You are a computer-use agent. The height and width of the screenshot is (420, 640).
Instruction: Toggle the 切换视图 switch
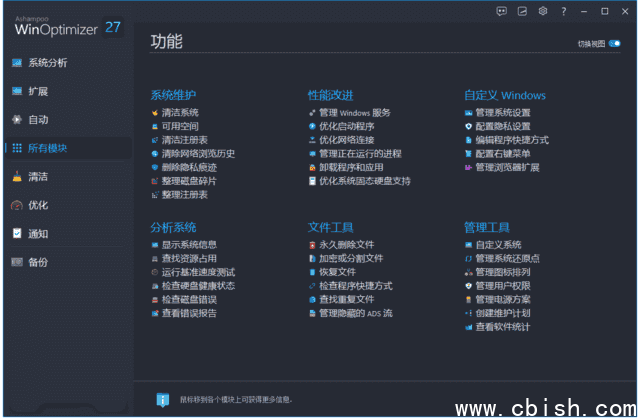coord(614,44)
